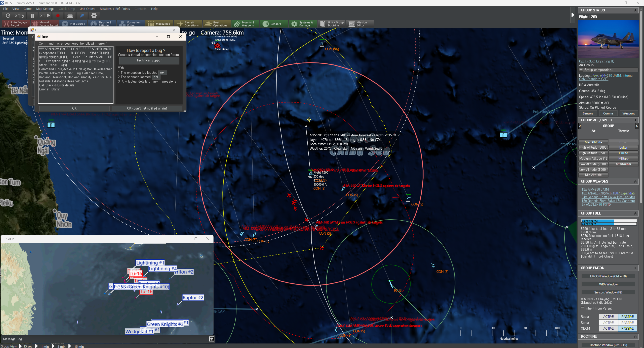644x348 pixels.
Task: Open the View menu
Action: click(x=15, y=9)
